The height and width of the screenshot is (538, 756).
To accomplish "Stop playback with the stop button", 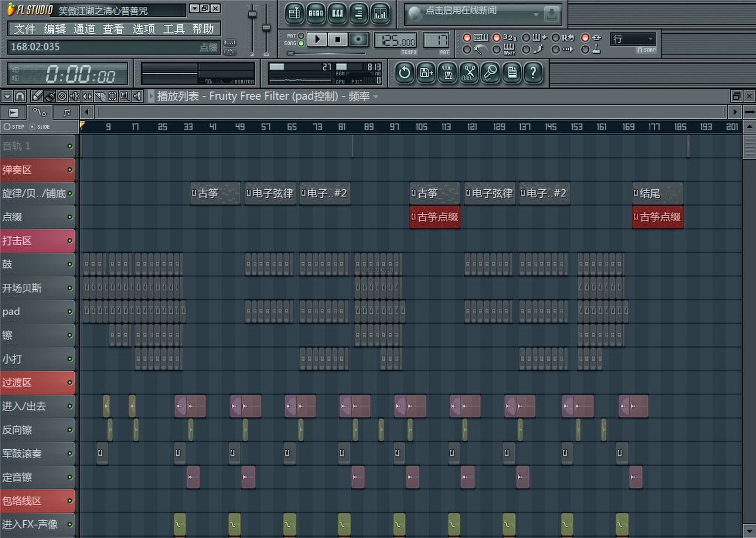I will point(338,40).
